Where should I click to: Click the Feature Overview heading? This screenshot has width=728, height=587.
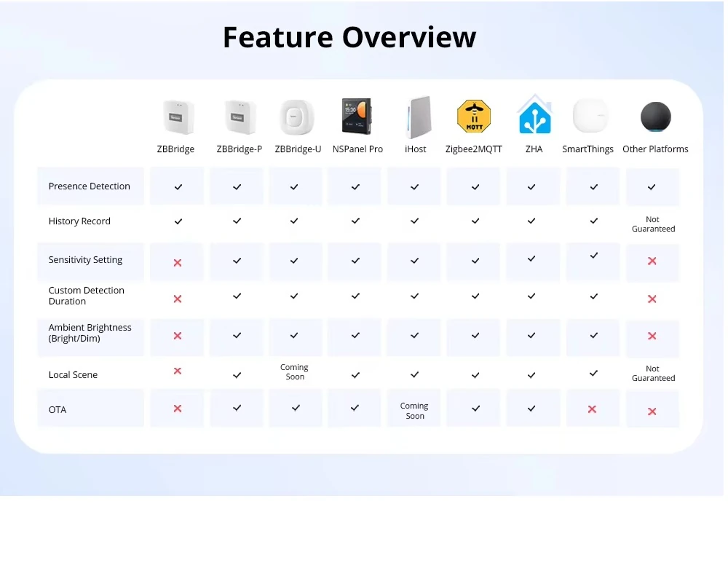click(x=349, y=37)
